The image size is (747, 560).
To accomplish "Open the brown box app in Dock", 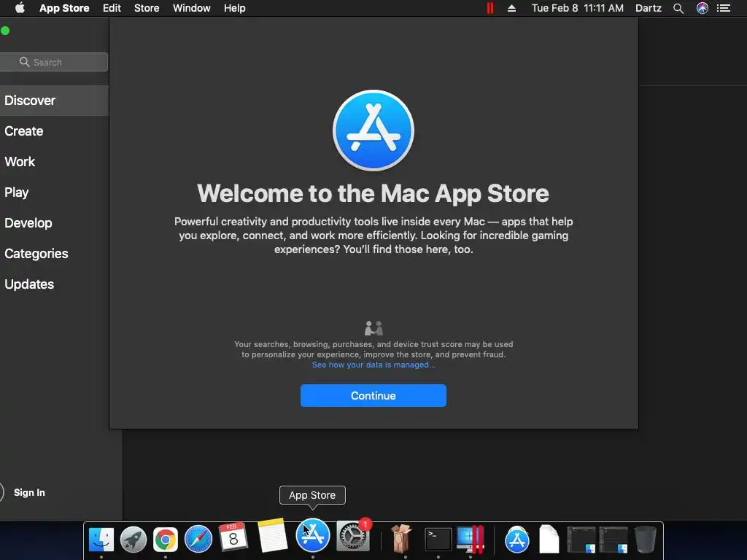I will pos(401,539).
